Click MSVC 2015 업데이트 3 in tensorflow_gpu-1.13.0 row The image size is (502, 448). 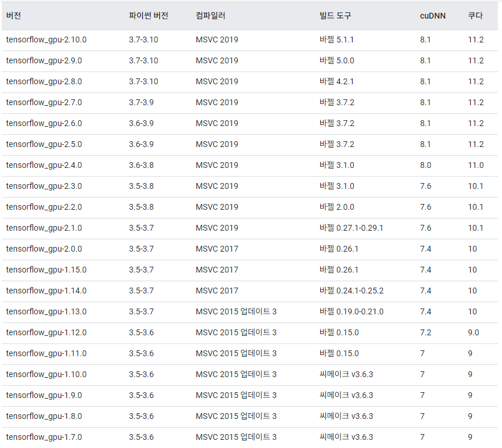[x=236, y=311]
